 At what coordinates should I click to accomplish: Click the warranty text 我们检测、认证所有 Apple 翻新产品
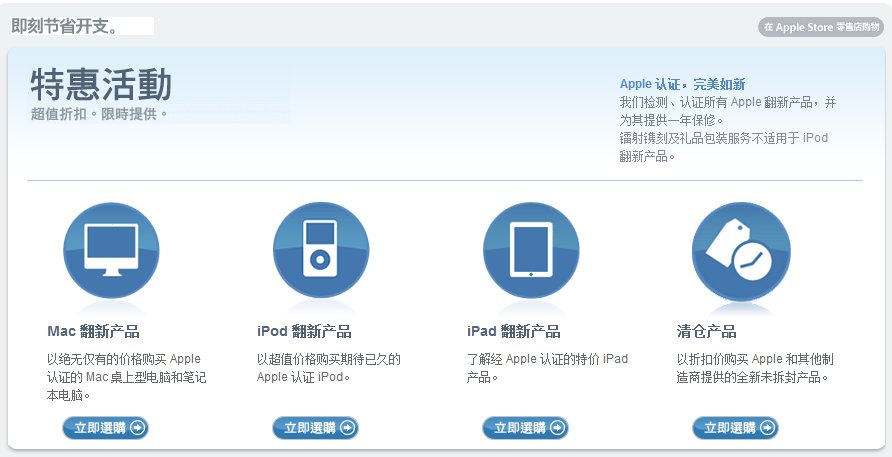click(x=728, y=111)
